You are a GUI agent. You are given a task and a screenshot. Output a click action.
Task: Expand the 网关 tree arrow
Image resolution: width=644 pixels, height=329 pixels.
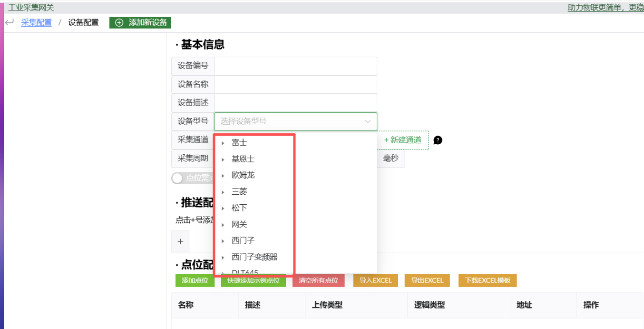pyautogui.click(x=223, y=225)
